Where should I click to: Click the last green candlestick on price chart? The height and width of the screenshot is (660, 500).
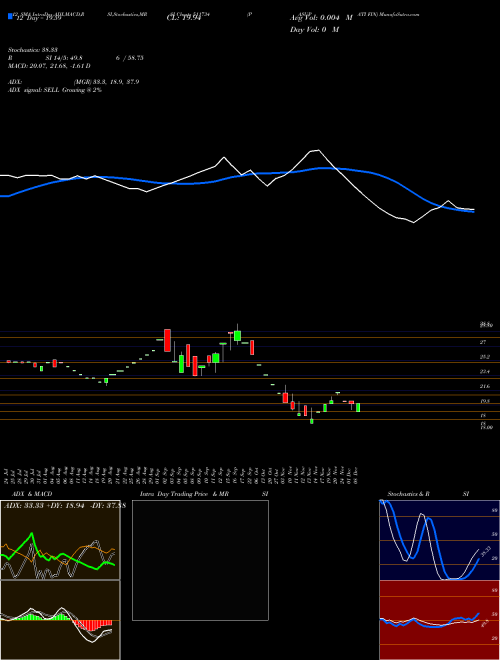[x=358, y=407]
